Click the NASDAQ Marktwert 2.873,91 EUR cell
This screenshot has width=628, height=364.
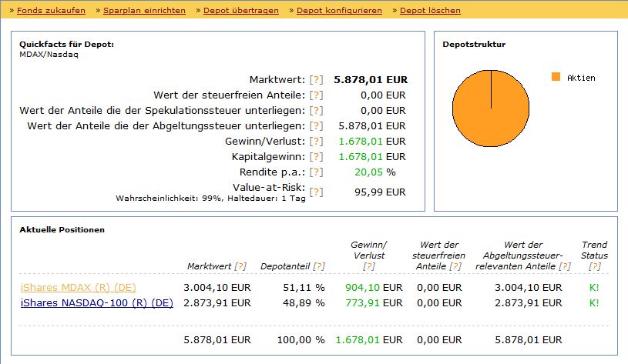217,302
